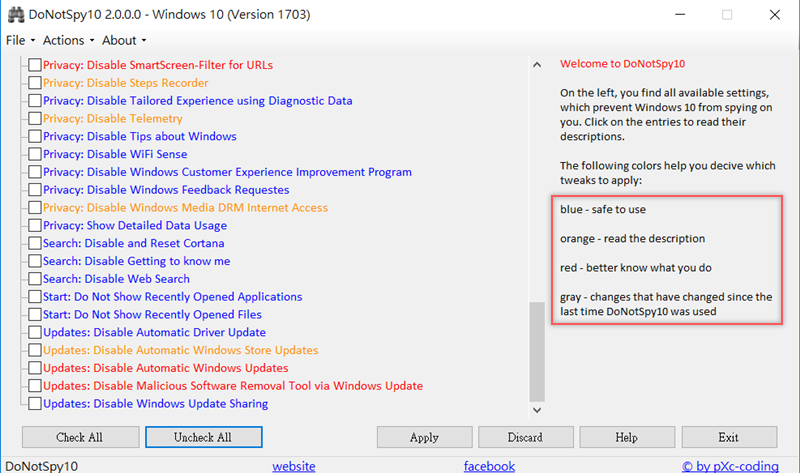Check Disable Windows Customer Experience Improvement Program box
The height and width of the screenshot is (473, 800).
pyautogui.click(x=35, y=172)
